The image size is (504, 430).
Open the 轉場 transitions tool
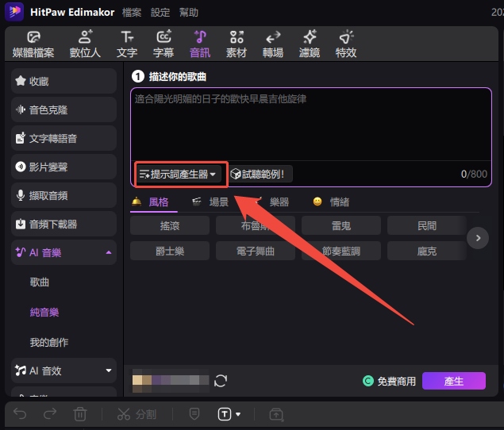click(x=273, y=44)
